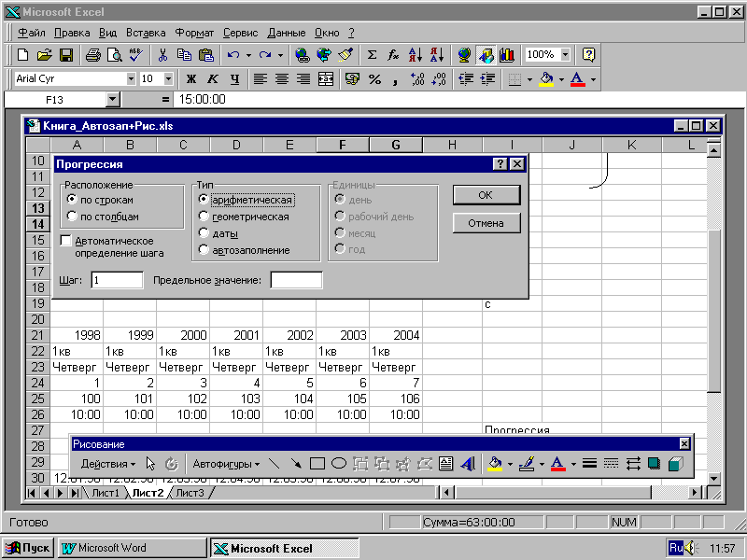Toggle Bold (Ж) formatting
747x560 pixels.
[x=191, y=79]
